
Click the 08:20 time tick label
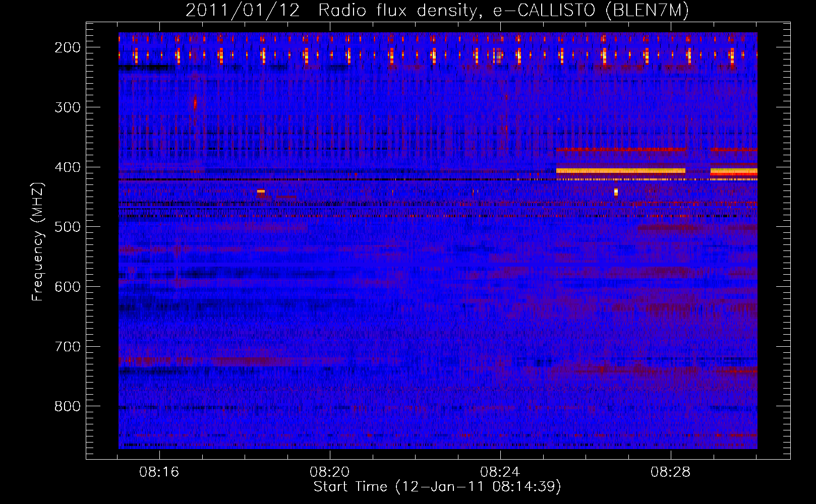(x=330, y=472)
